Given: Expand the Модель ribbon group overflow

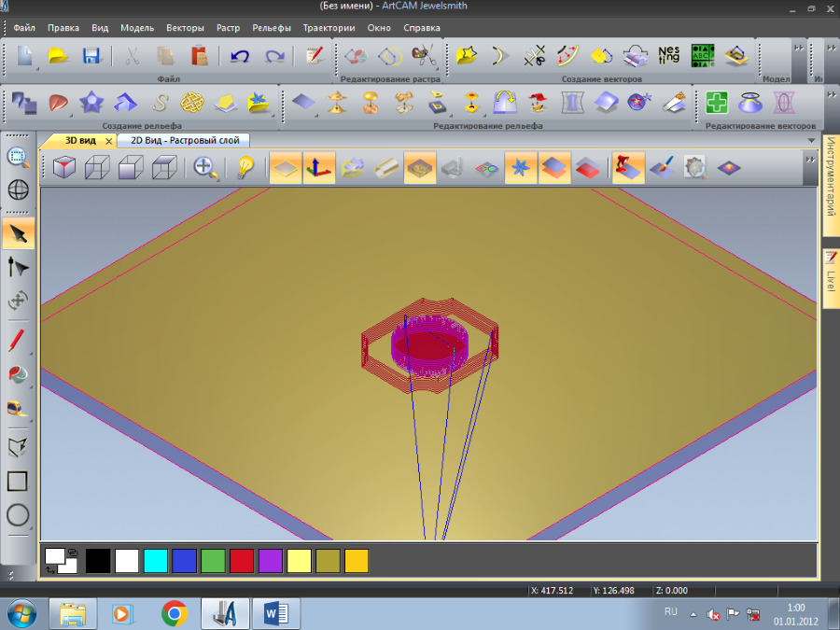Looking at the screenshot, I should click(x=798, y=48).
